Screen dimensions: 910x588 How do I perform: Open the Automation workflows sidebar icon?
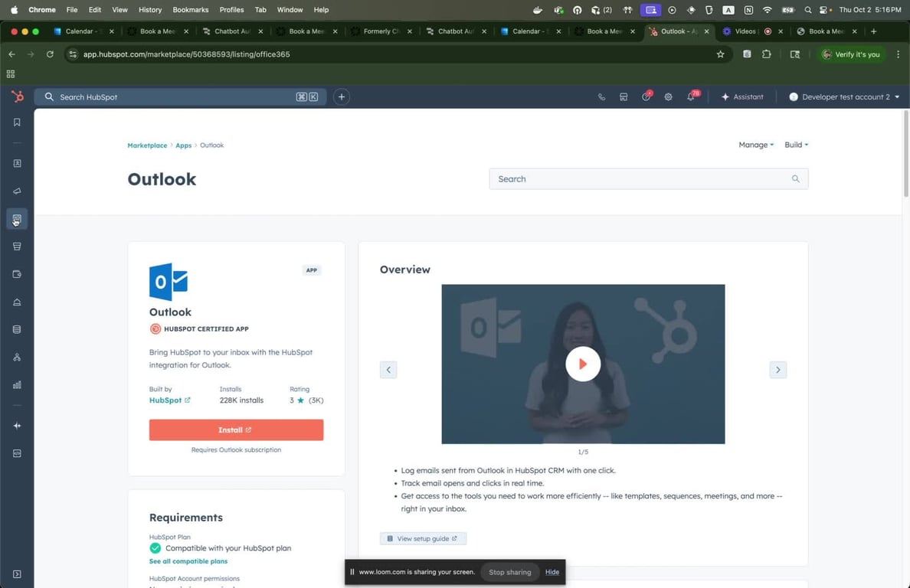pos(17,358)
